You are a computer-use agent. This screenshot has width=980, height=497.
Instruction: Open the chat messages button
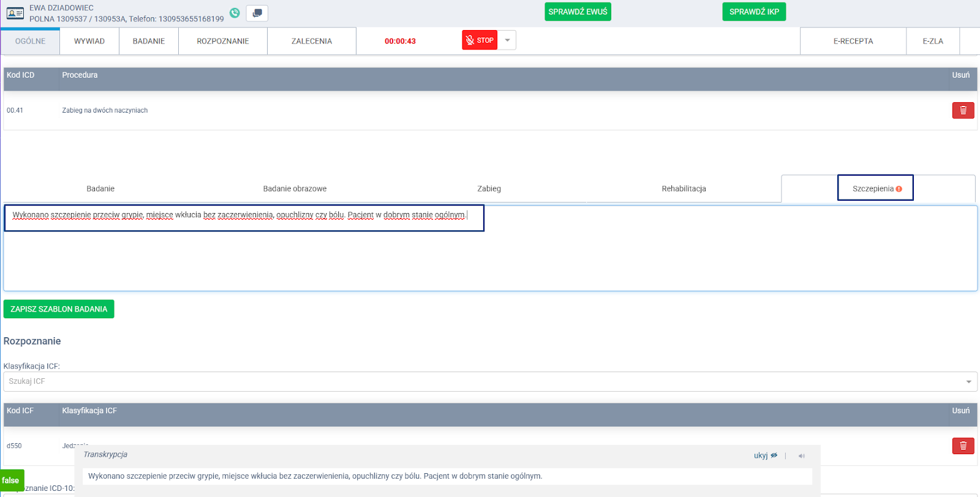coord(257,13)
